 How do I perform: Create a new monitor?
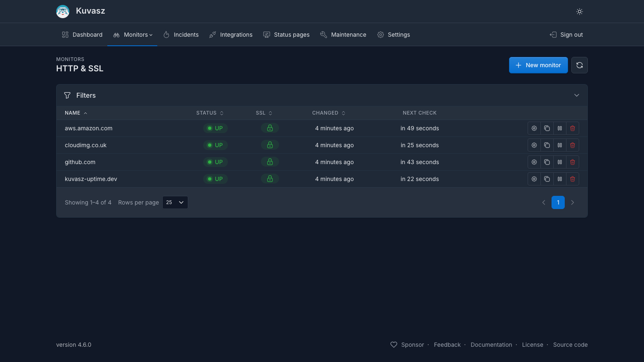pos(538,65)
